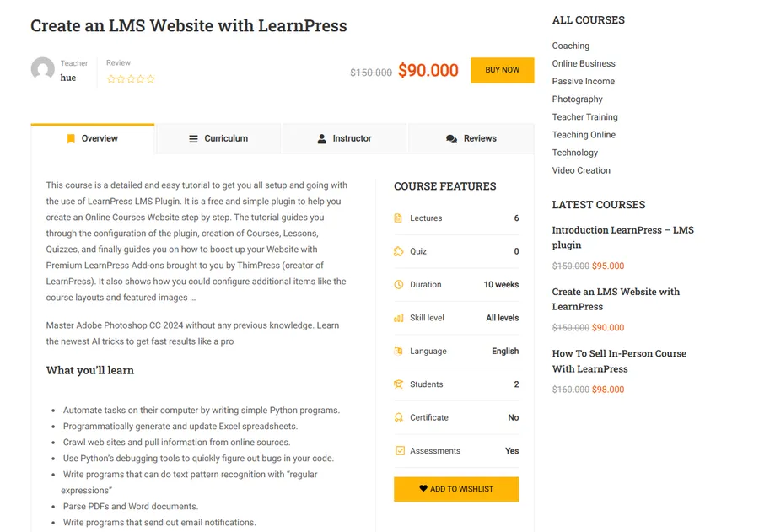Add course to wishlist
Image resolution: width=759 pixels, height=532 pixels.
456,489
